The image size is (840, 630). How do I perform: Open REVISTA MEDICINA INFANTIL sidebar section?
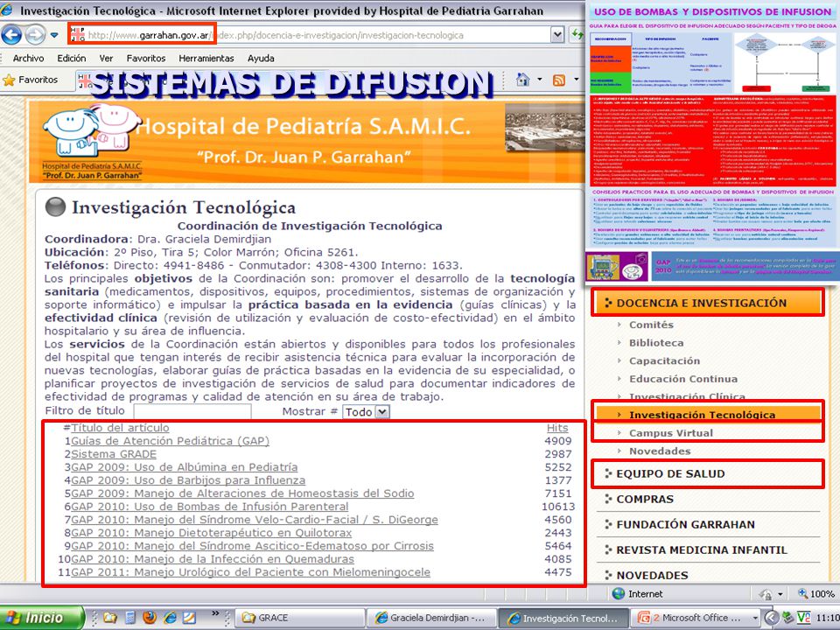click(702, 549)
